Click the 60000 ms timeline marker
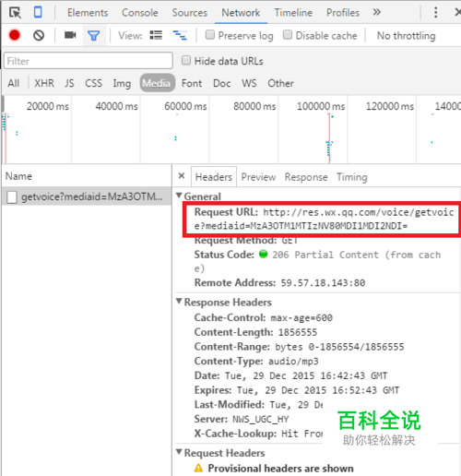 tap(185, 106)
